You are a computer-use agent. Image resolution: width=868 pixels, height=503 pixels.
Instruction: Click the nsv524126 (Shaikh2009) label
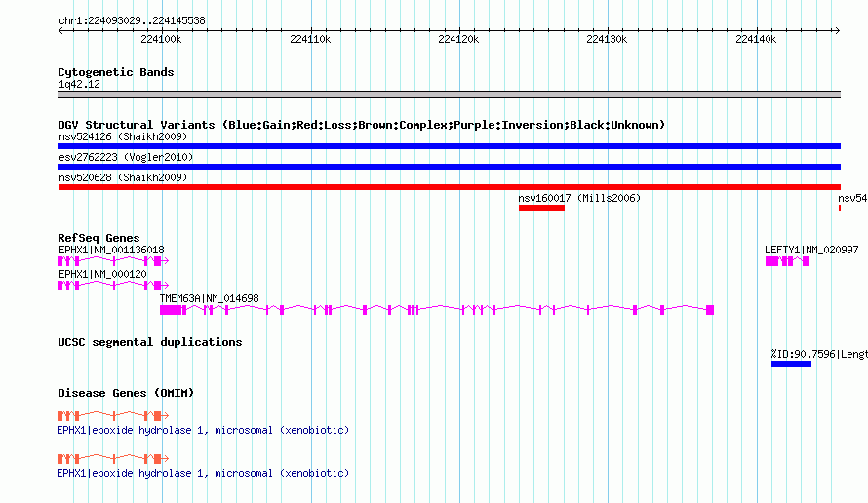click(x=123, y=136)
